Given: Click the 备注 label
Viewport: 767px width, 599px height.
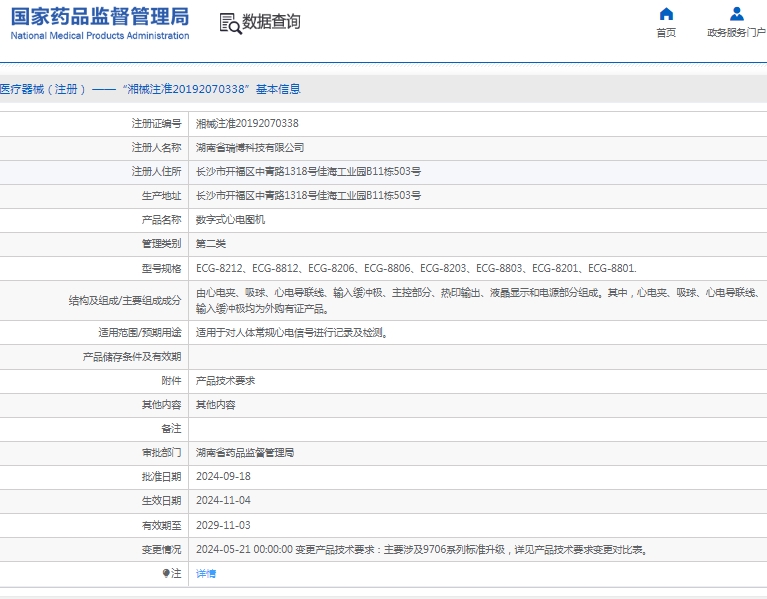Looking at the screenshot, I should pos(171,428).
